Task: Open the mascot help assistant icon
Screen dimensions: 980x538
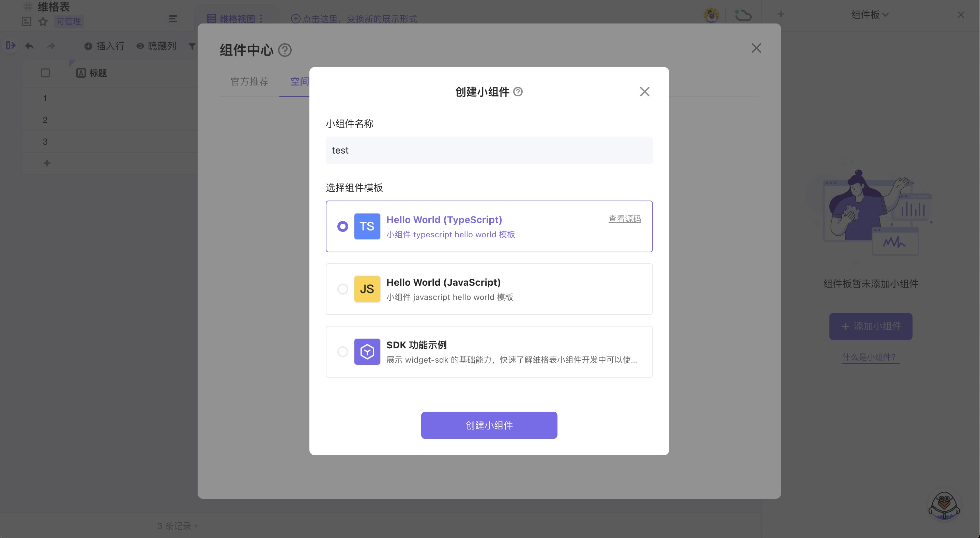Action: 944,505
